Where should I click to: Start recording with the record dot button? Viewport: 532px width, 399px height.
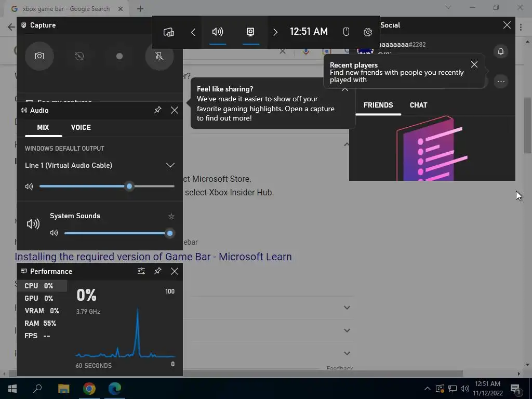pos(119,56)
